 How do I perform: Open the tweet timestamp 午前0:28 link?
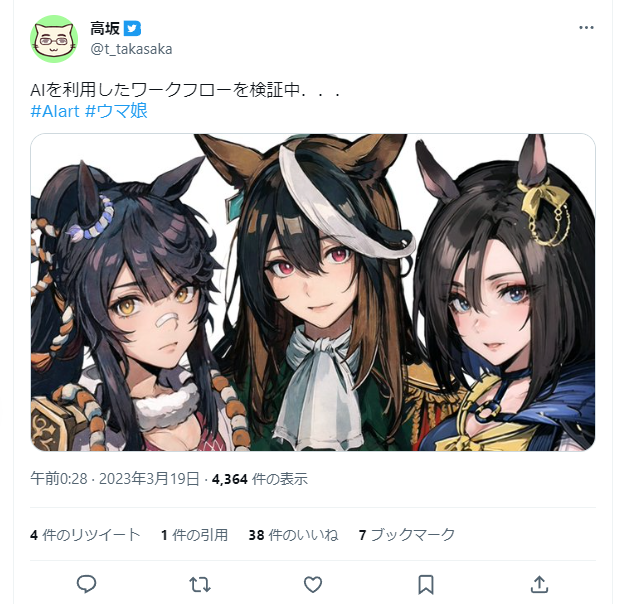[x=115, y=479]
